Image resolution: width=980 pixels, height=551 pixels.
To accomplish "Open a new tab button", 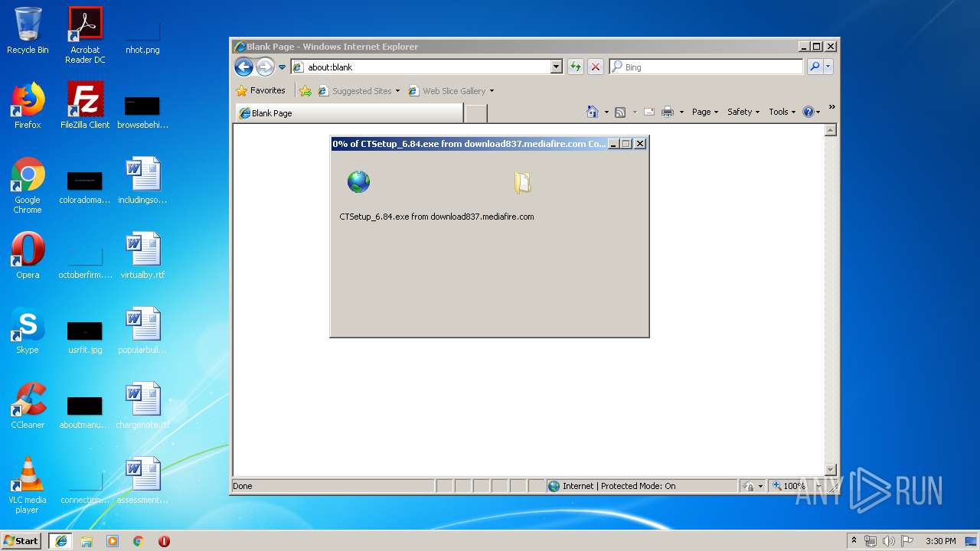I will 476,113.
